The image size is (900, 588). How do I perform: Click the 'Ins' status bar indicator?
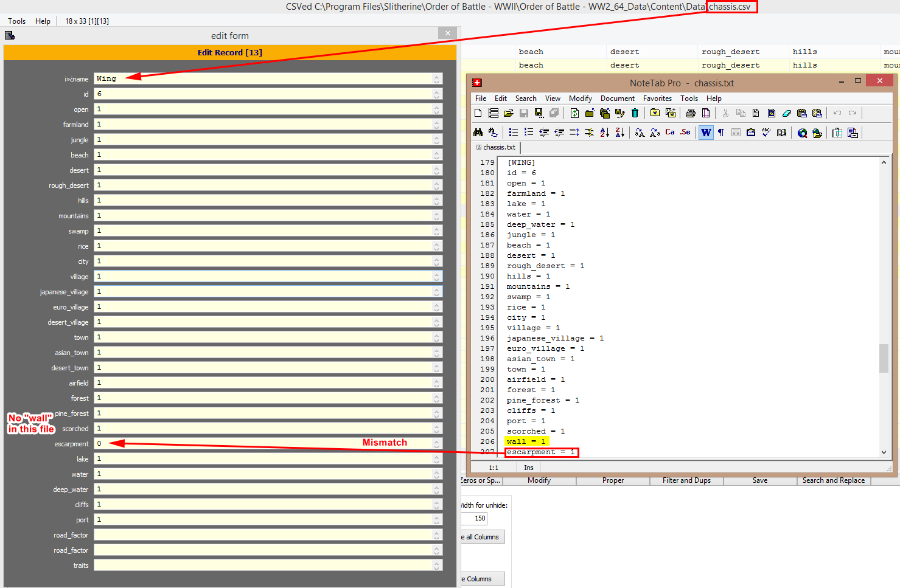(529, 468)
